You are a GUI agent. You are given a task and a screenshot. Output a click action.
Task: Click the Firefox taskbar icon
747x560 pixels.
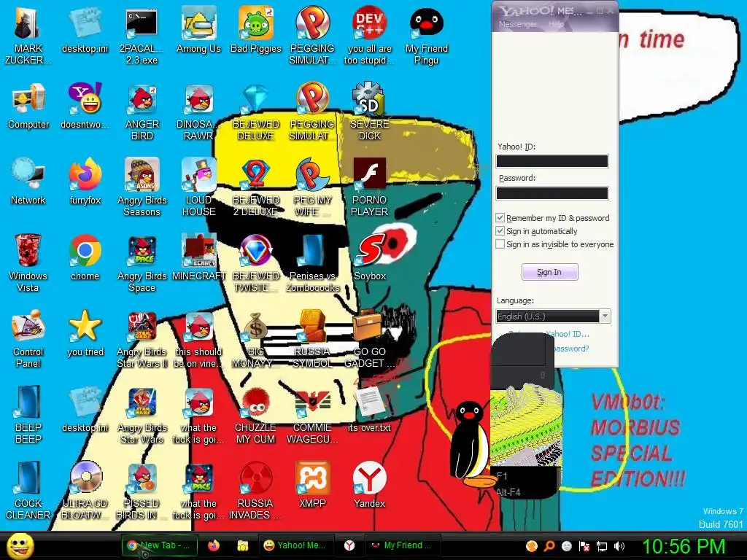(x=214, y=545)
